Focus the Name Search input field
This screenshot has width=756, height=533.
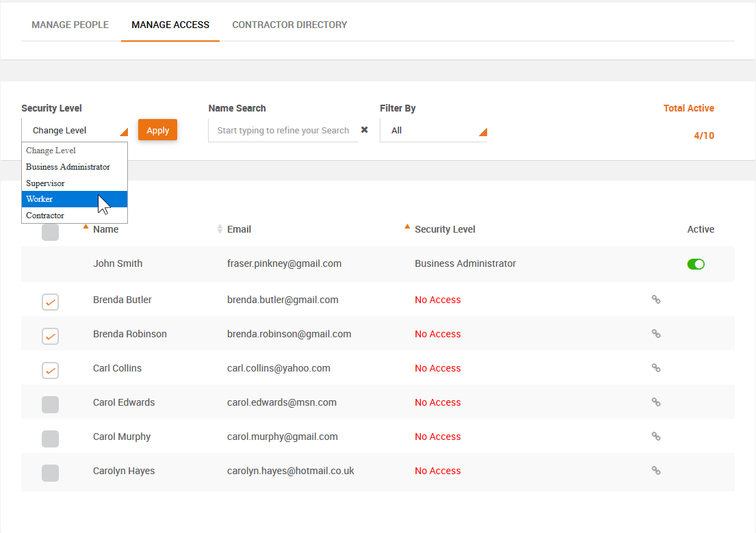click(x=283, y=130)
